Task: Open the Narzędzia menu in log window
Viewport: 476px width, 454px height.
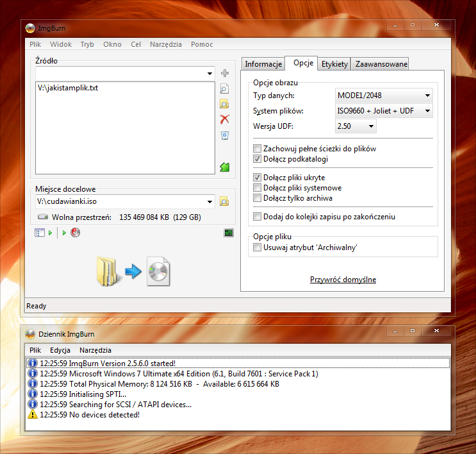Action: [x=95, y=350]
